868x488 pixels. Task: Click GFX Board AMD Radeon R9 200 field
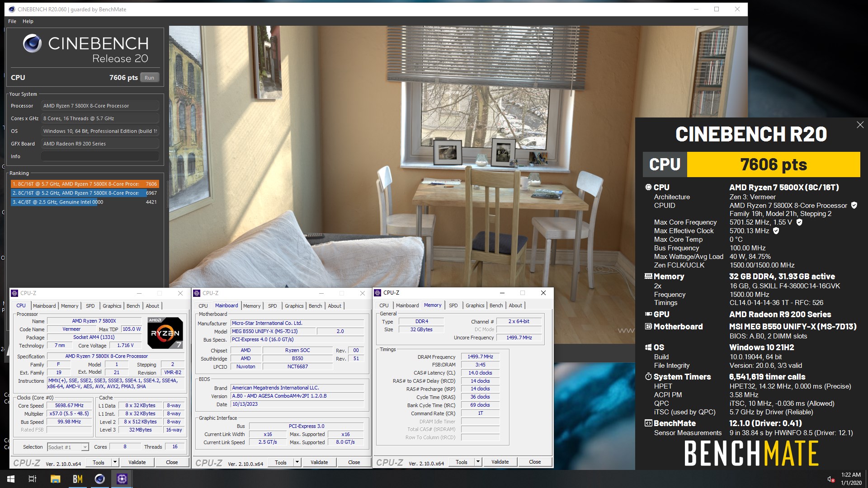(100, 144)
